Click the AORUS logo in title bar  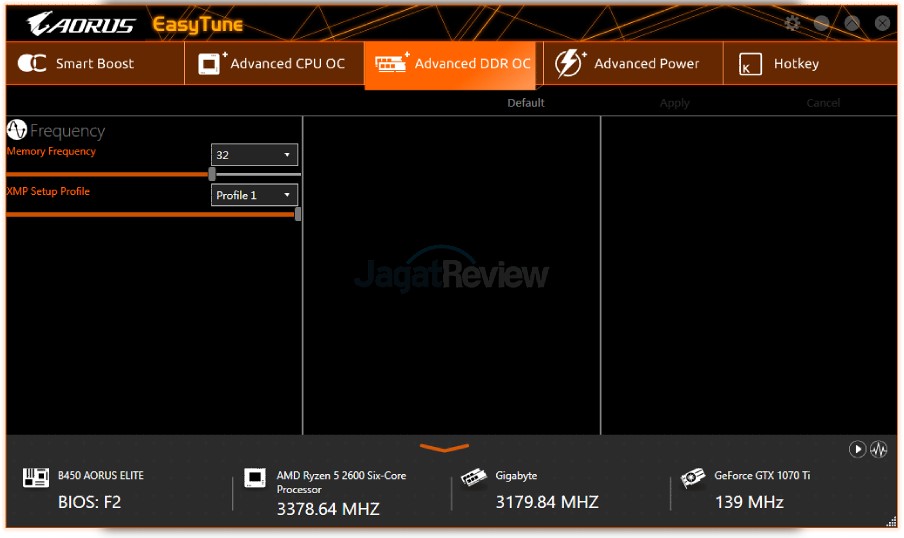[82, 24]
